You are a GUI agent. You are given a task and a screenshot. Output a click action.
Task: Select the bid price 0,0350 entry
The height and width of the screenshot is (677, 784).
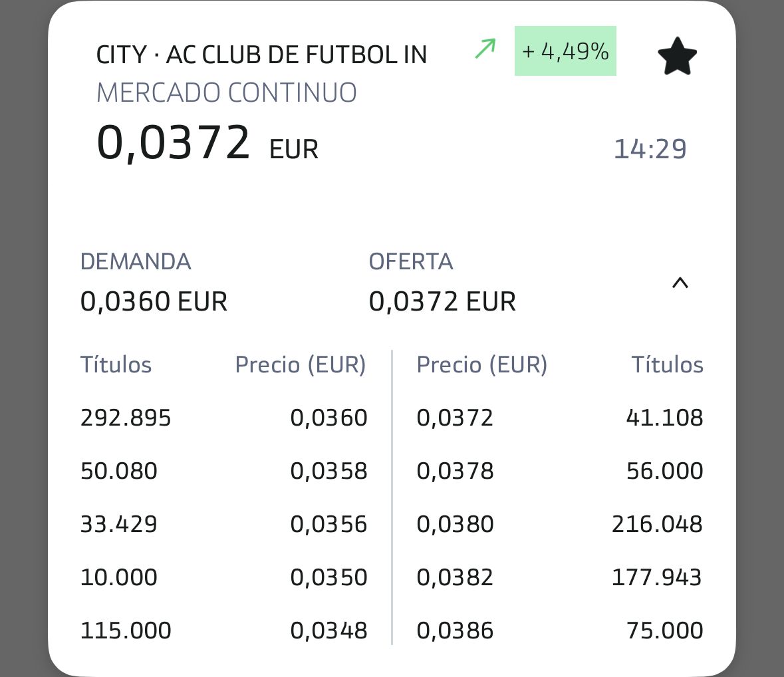[328, 577]
